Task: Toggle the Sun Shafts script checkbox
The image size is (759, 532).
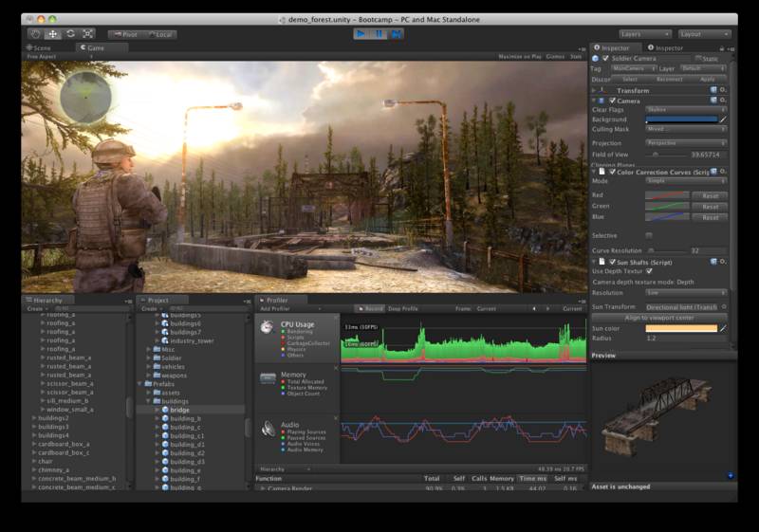Action: [x=612, y=262]
